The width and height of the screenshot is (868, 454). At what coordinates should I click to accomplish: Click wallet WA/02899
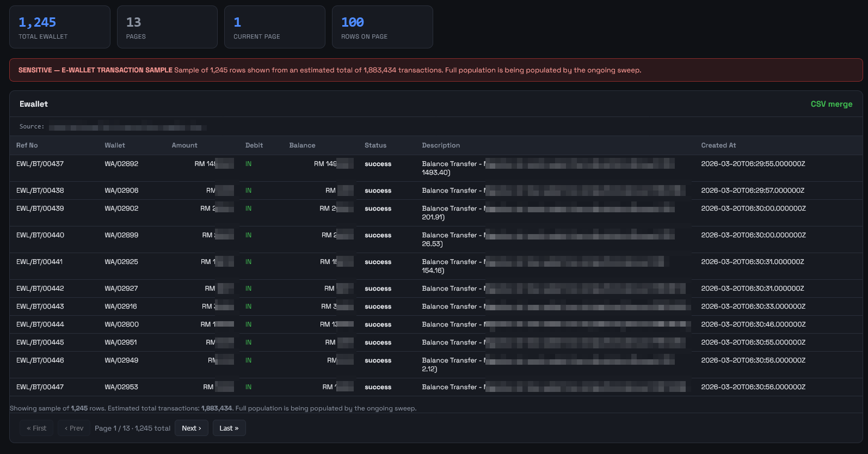coord(121,235)
